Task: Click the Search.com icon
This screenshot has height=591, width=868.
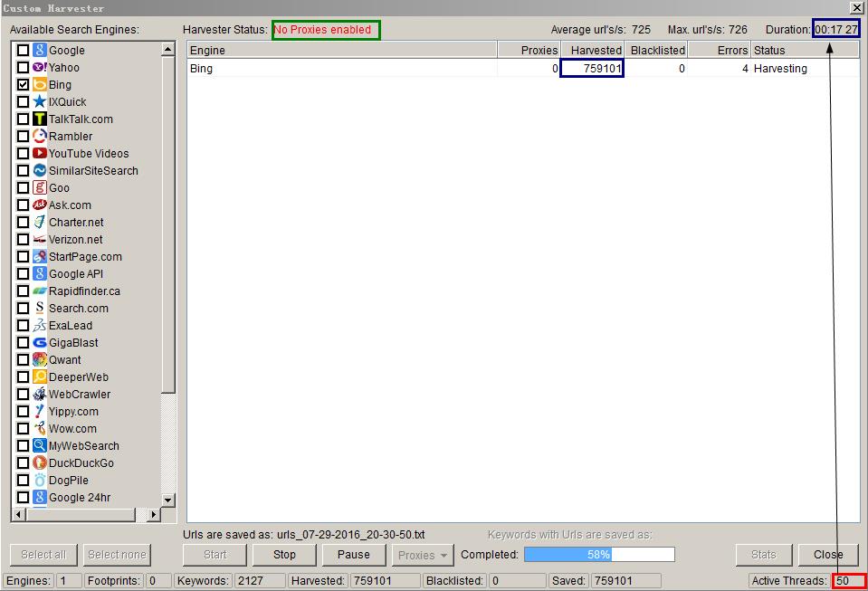Action: coord(39,308)
